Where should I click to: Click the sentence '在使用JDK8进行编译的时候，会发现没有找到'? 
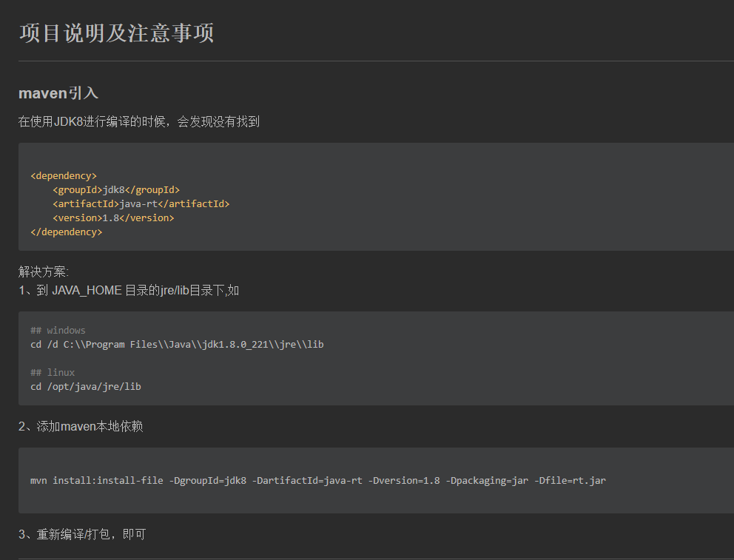(x=138, y=121)
